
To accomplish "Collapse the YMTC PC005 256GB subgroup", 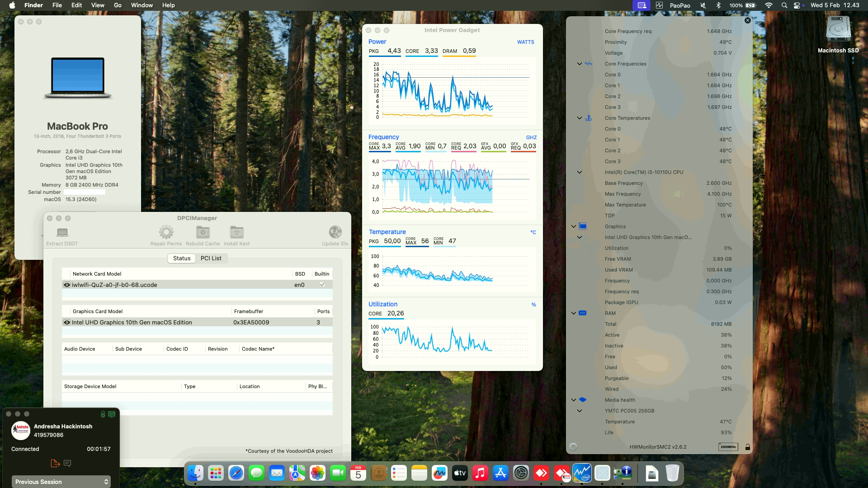I will click(580, 411).
